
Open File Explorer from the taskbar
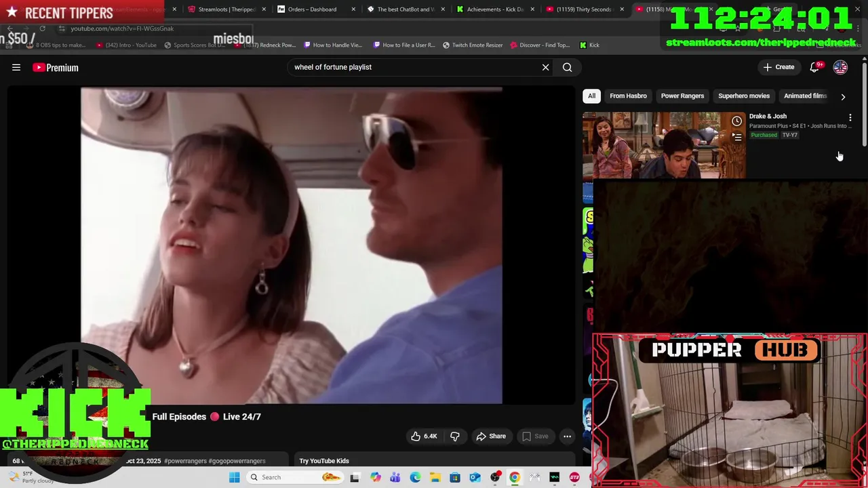click(x=435, y=477)
